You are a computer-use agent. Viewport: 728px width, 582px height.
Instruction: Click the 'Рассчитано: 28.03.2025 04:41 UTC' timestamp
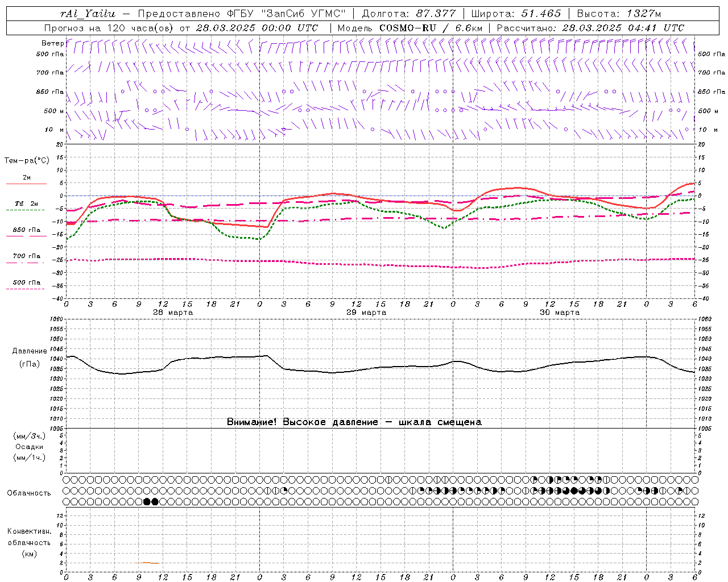(x=590, y=28)
